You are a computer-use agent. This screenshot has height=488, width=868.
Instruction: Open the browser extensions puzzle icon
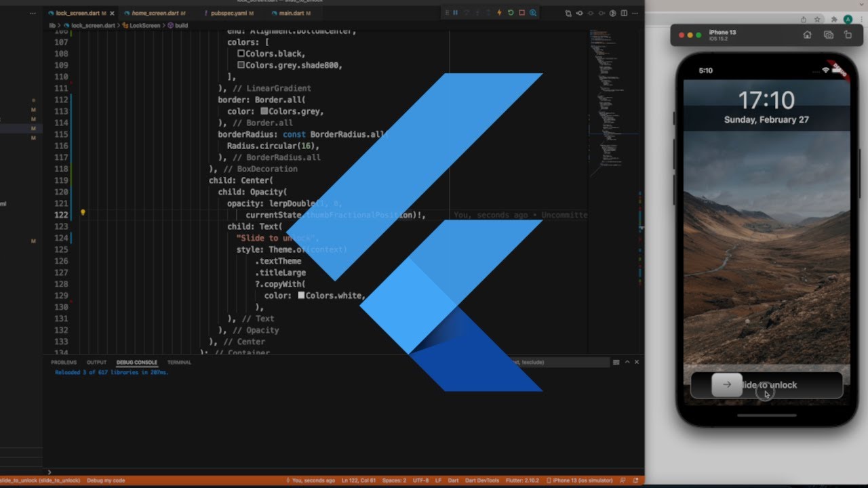pyautogui.click(x=833, y=20)
